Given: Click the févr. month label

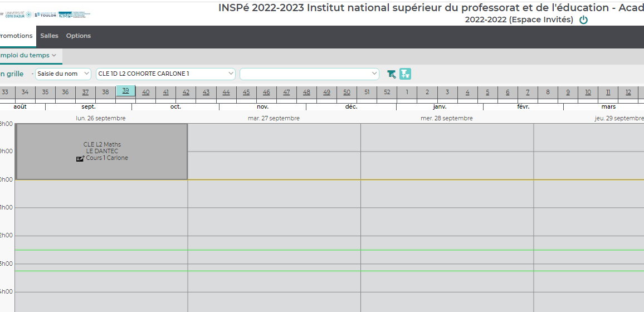Looking at the screenshot, I should click(524, 107).
